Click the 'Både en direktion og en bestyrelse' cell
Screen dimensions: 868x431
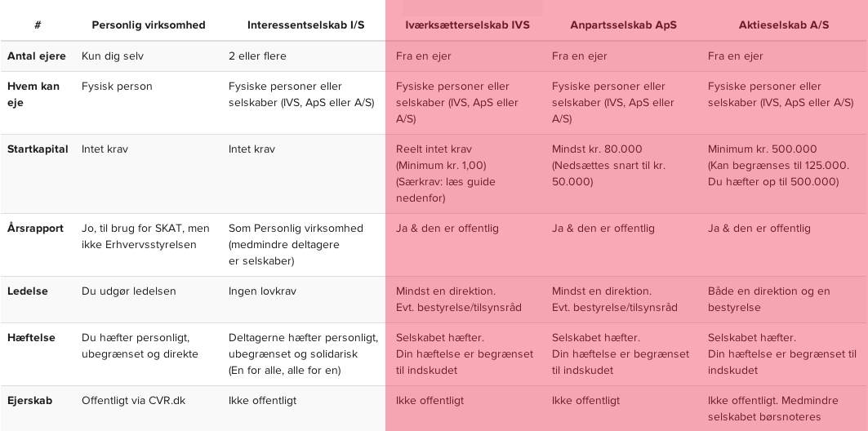pos(768,300)
